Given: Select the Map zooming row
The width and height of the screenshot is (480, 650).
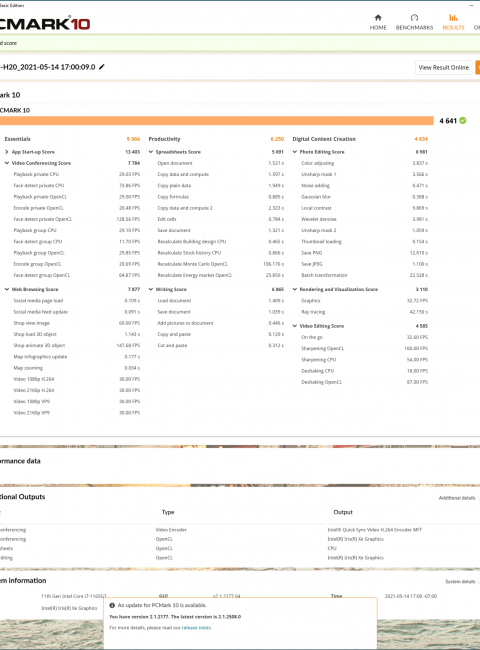Looking at the screenshot, I should click(77, 368).
